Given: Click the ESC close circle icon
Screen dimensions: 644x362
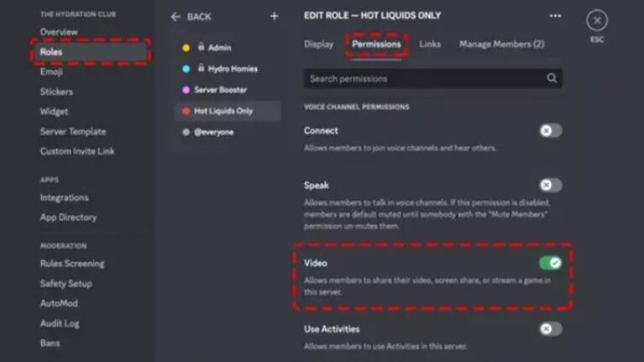Looking at the screenshot, I should (x=597, y=20).
